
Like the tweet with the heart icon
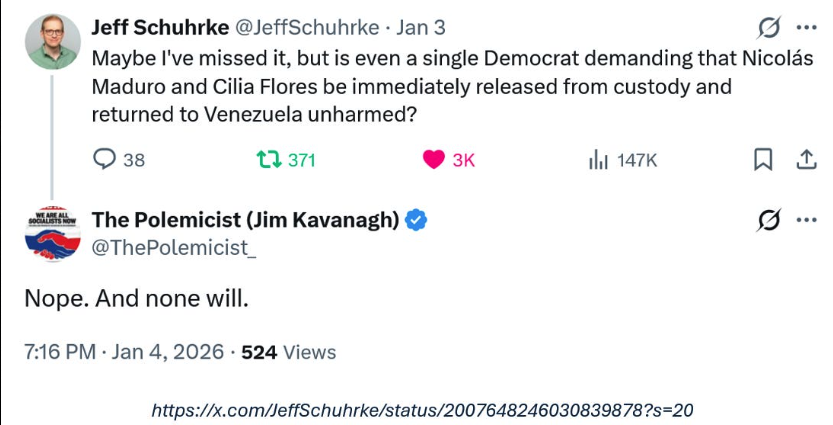click(433, 160)
